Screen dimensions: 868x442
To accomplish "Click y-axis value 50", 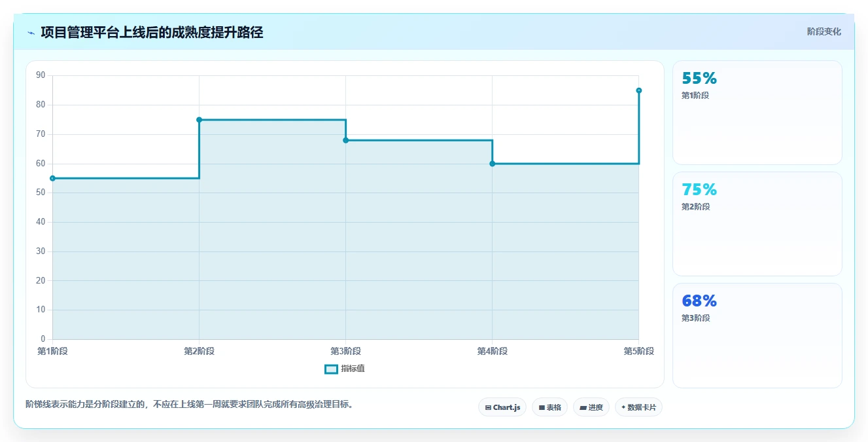I will click(x=41, y=193).
